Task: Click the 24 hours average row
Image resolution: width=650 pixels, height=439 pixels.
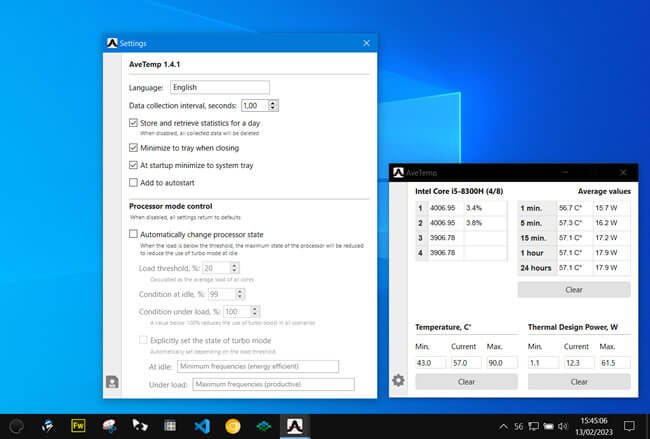Action: click(574, 267)
